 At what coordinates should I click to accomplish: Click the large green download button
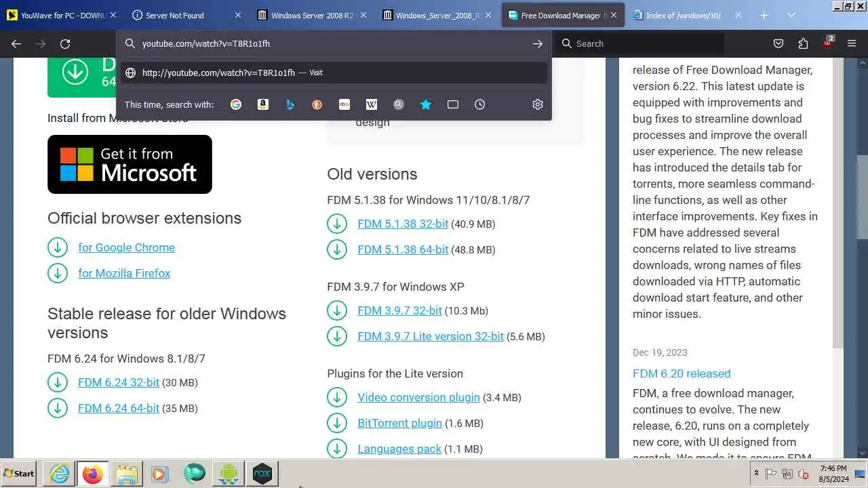point(81,77)
